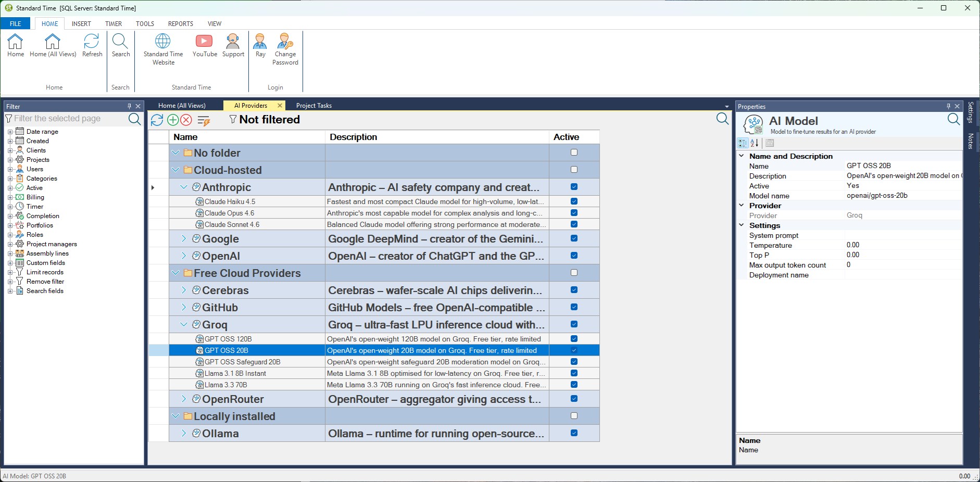
Task: Delete the selected record using the red X icon
Action: 187,120
